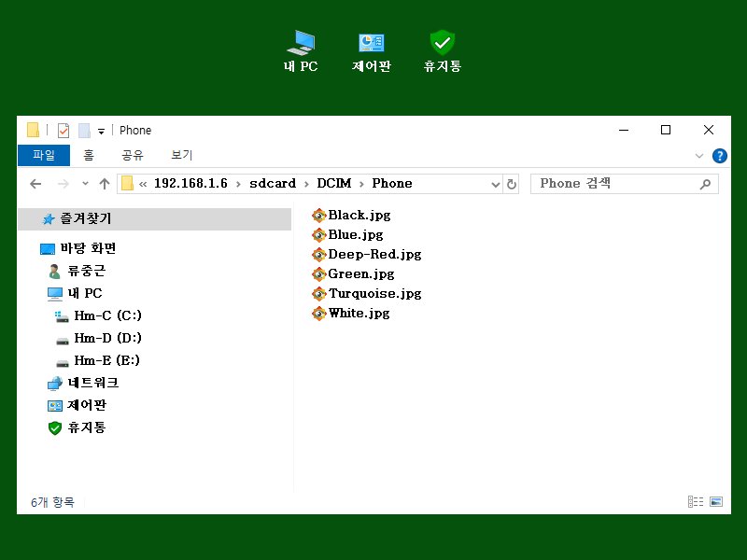
Task: Open the recent locations dropdown arrow
Action: tap(85, 183)
